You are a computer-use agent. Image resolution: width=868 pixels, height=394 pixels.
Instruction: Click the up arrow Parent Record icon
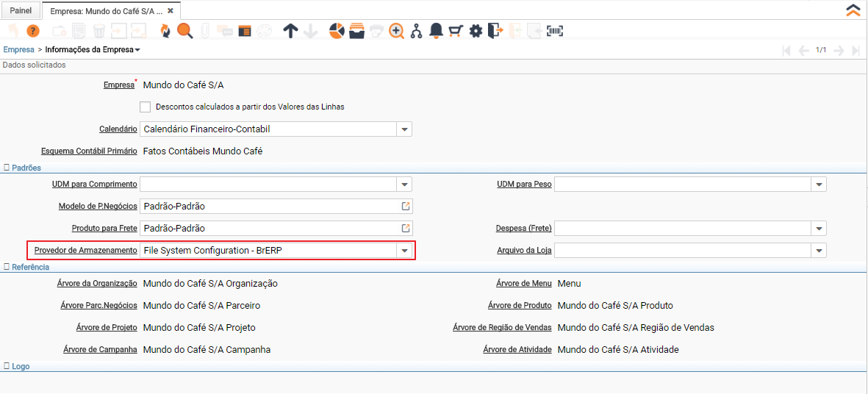(x=290, y=31)
